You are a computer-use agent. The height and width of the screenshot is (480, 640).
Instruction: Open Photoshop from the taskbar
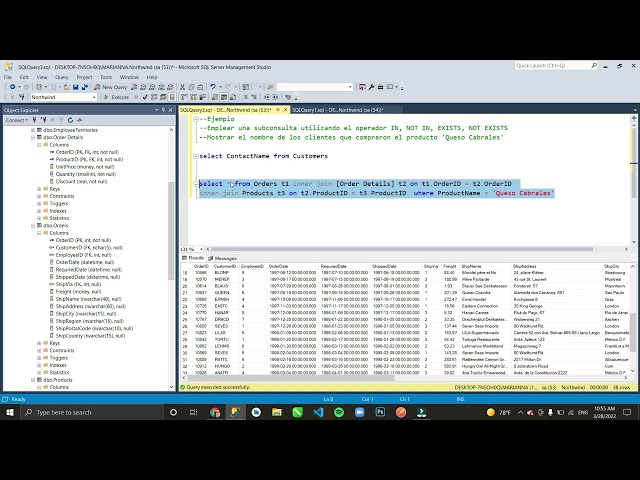point(380,413)
